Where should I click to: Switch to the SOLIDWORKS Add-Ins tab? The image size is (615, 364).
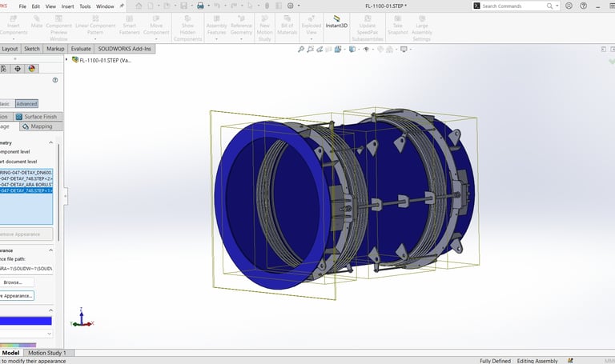pos(124,49)
